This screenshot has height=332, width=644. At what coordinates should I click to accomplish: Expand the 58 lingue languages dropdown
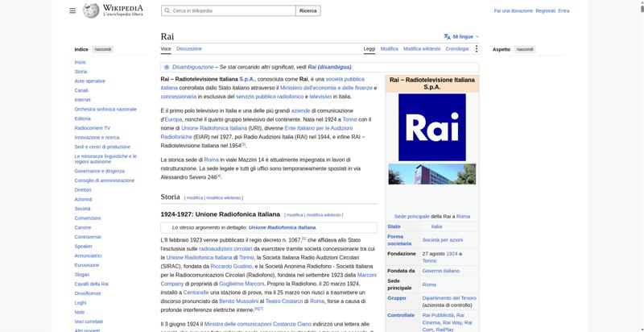tap(461, 36)
